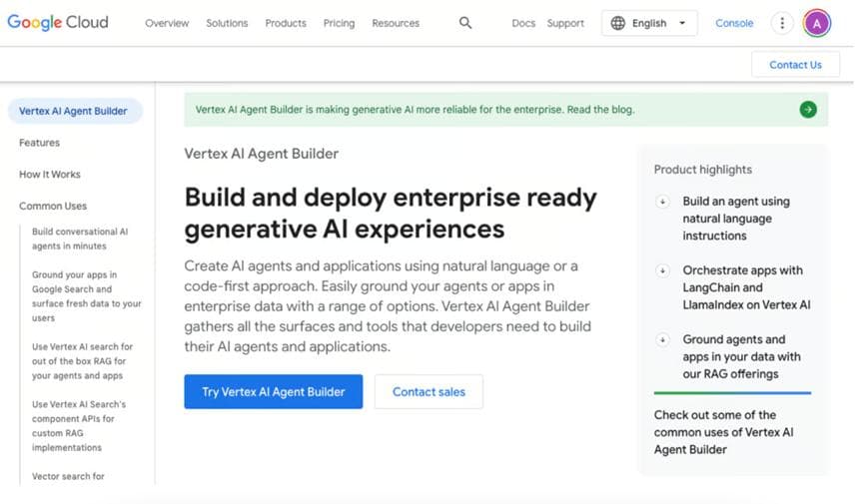Click the green arrow in the blog banner

(x=807, y=110)
